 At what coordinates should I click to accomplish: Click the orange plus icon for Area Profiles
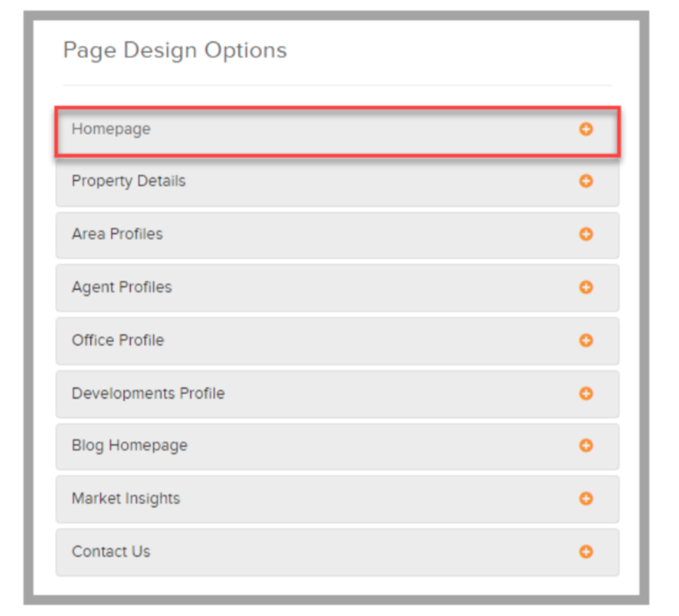point(586,234)
